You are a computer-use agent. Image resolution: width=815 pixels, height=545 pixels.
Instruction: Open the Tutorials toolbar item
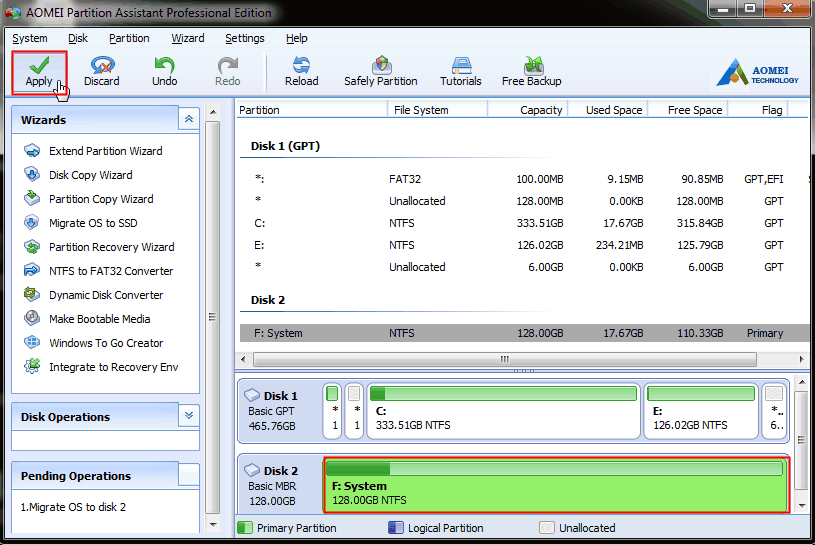(x=461, y=72)
